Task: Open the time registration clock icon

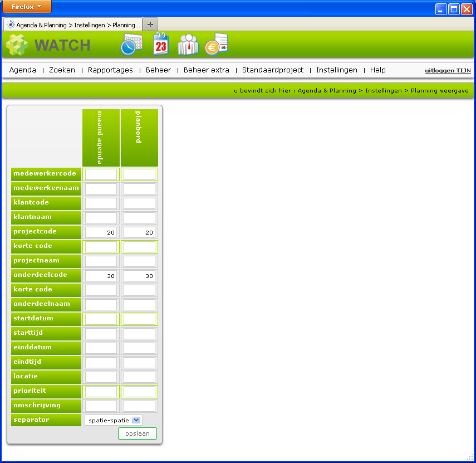Action: [x=131, y=45]
